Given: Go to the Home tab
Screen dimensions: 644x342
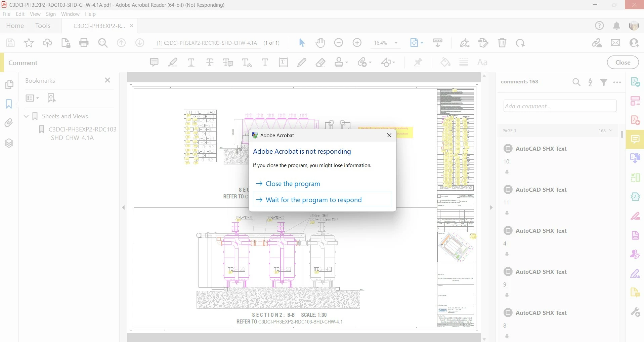Looking at the screenshot, I should [x=15, y=26].
